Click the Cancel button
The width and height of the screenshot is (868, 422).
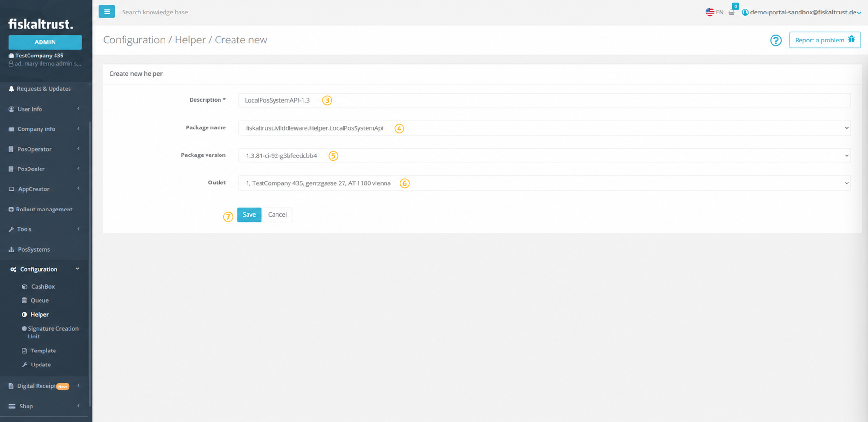pos(277,214)
